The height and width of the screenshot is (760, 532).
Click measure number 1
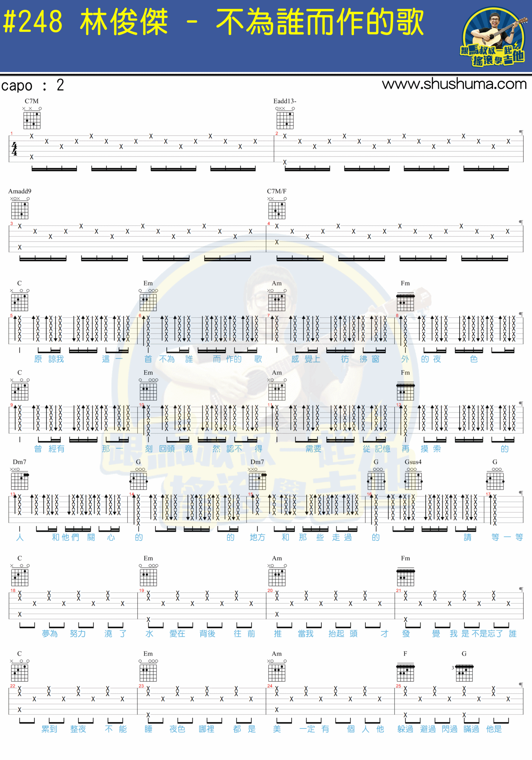(x=12, y=133)
